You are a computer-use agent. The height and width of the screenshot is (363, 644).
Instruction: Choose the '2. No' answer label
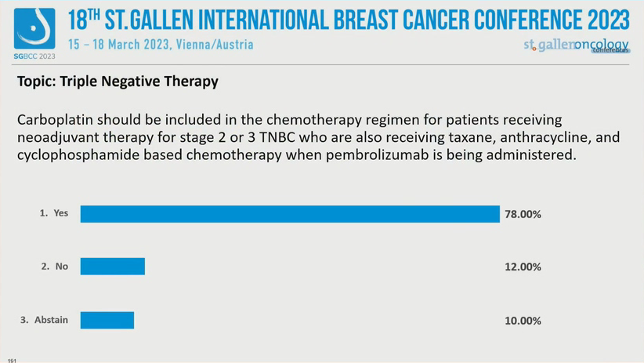point(55,267)
